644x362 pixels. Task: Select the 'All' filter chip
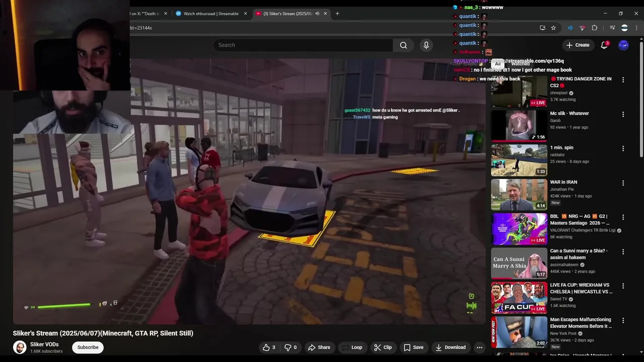click(x=498, y=64)
